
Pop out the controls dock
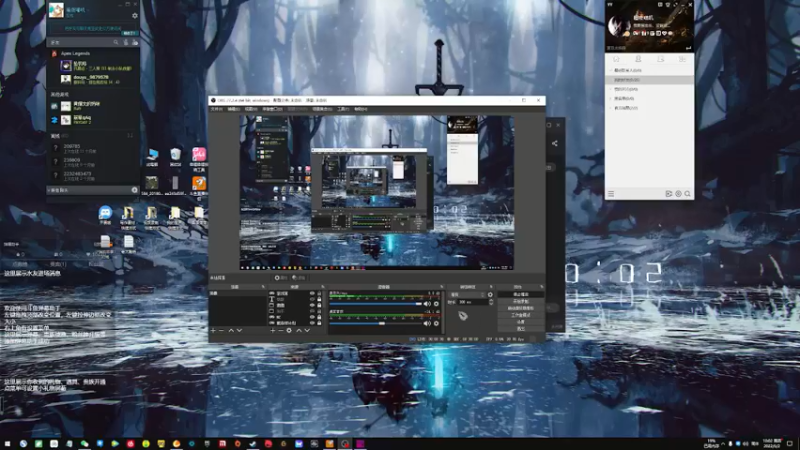click(x=542, y=287)
